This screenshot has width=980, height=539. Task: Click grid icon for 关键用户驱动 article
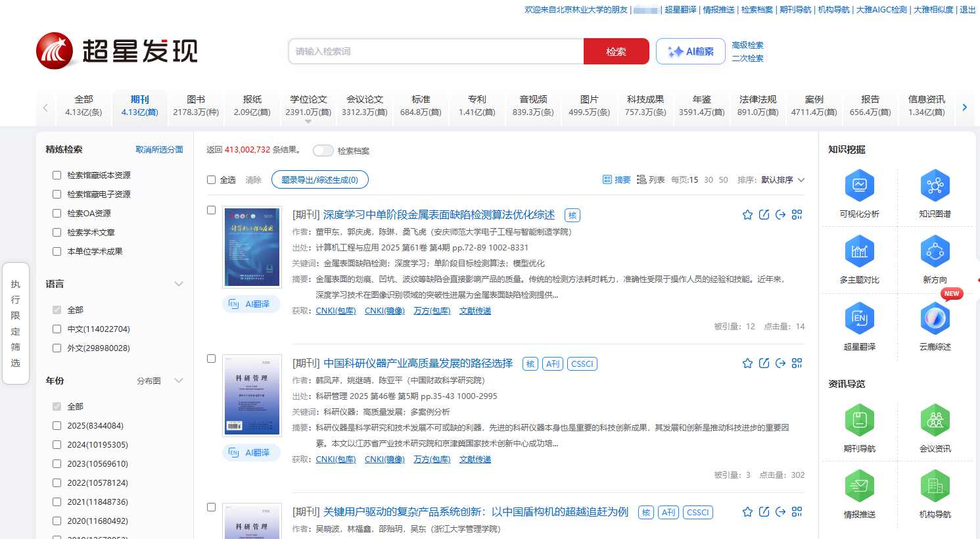(x=797, y=512)
